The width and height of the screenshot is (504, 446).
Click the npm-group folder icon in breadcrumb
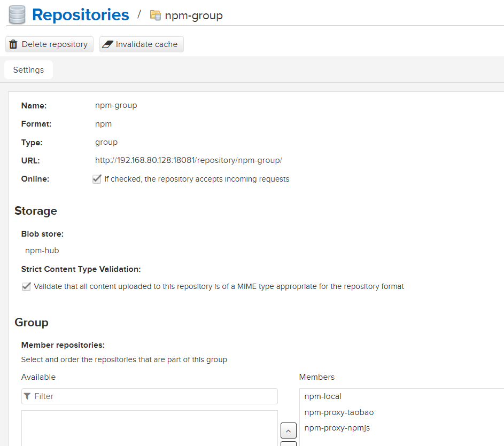point(156,15)
